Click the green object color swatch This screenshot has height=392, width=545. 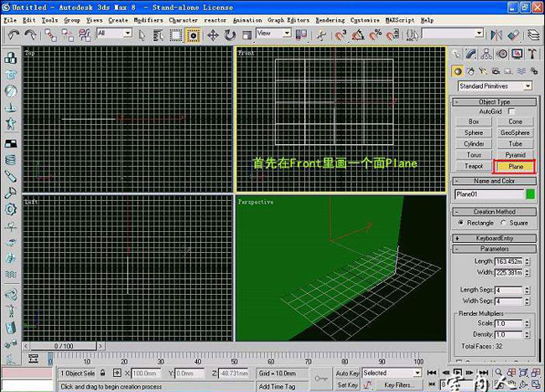click(531, 194)
